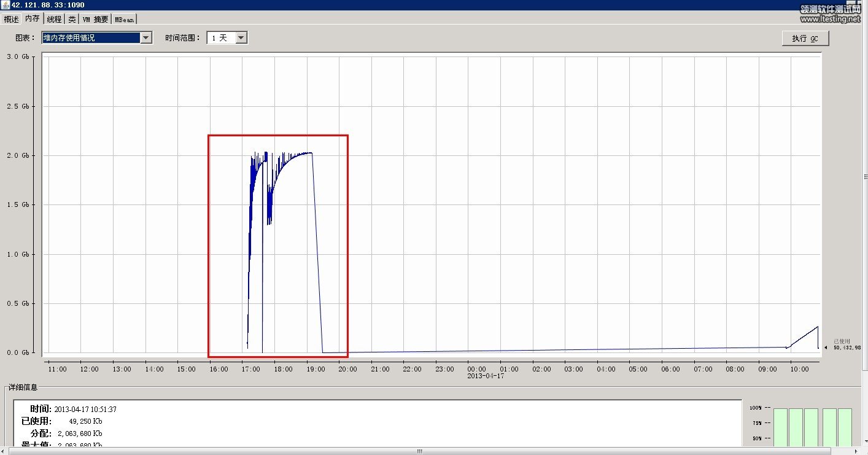868x455 pixels.
Task: Click inside the 详细信息 details text area
Action: click(368, 424)
